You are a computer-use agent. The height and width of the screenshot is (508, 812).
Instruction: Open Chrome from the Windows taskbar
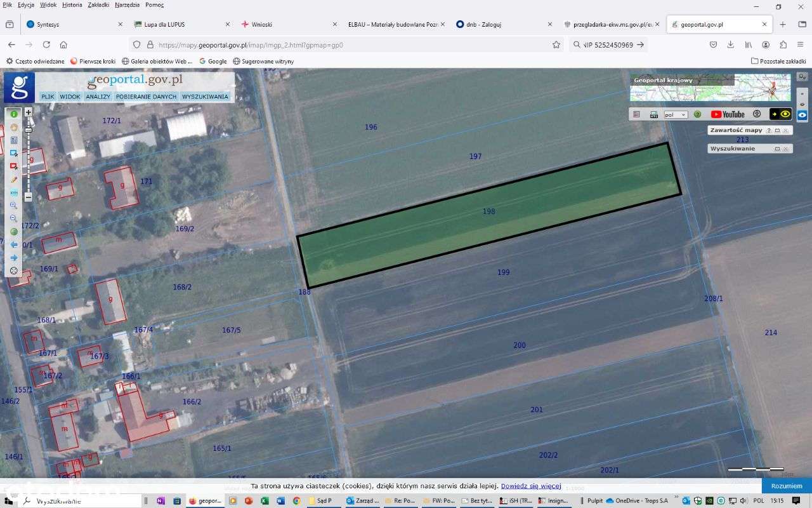(x=296, y=501)
